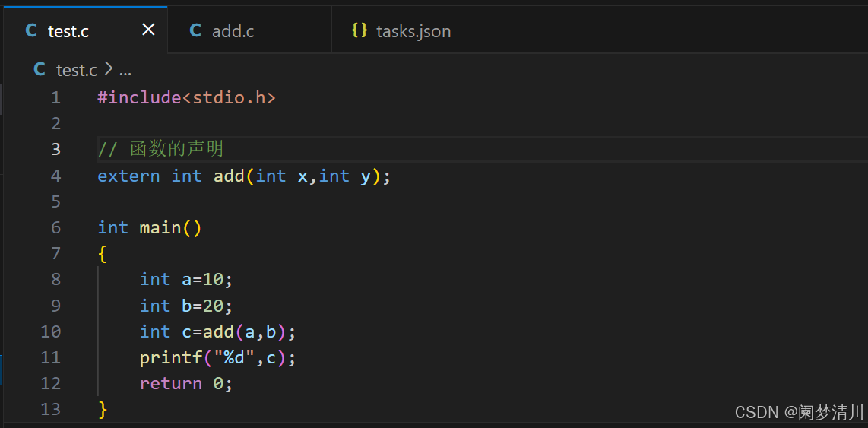Click line number 13 in gutter
This screenshot has height=428, width=868.
51,410
